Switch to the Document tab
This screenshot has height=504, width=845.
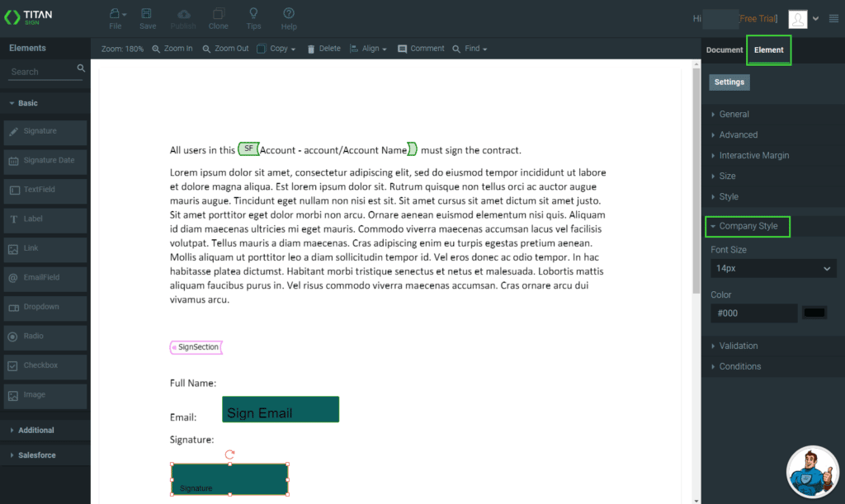pos(724,50)
